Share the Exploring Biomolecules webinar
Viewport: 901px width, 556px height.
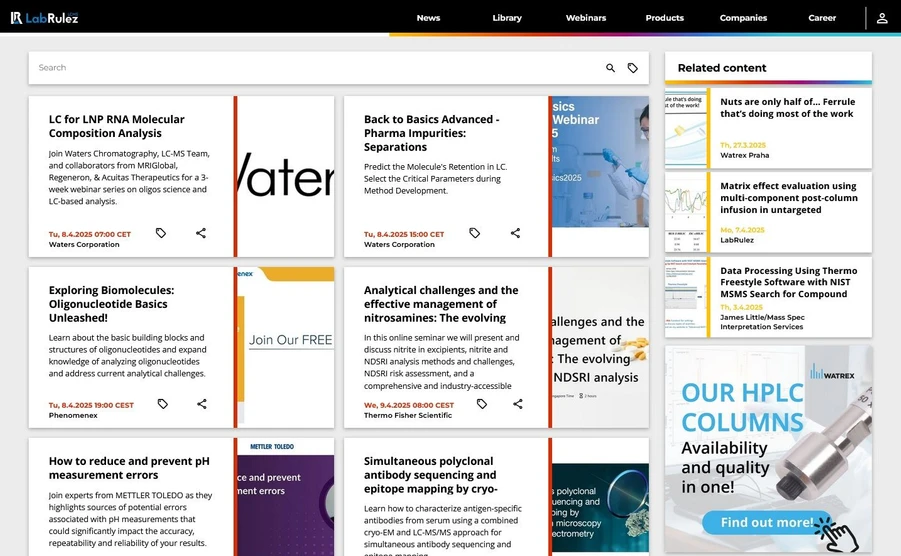(202, 404)
